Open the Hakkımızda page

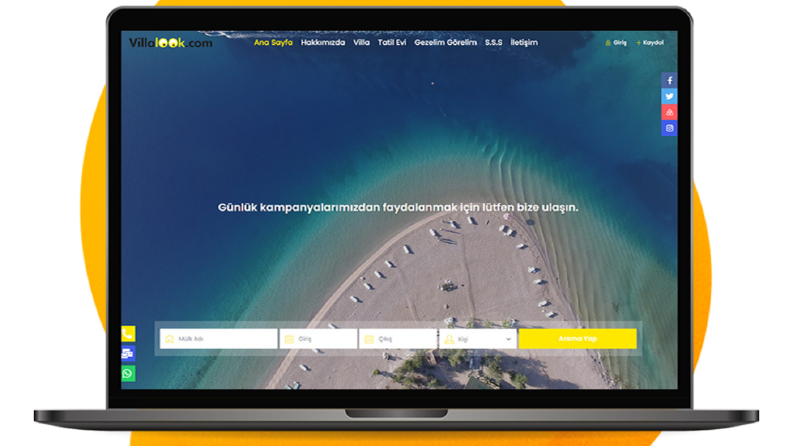pos(323,42)
